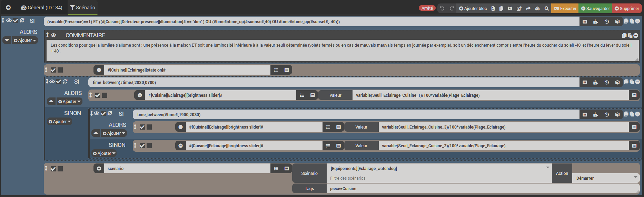Toggle enable checkbox of time_between 2030,0700 block
Image resolution: width=644 pixels, height=197 pixels.
coord(59,82)
